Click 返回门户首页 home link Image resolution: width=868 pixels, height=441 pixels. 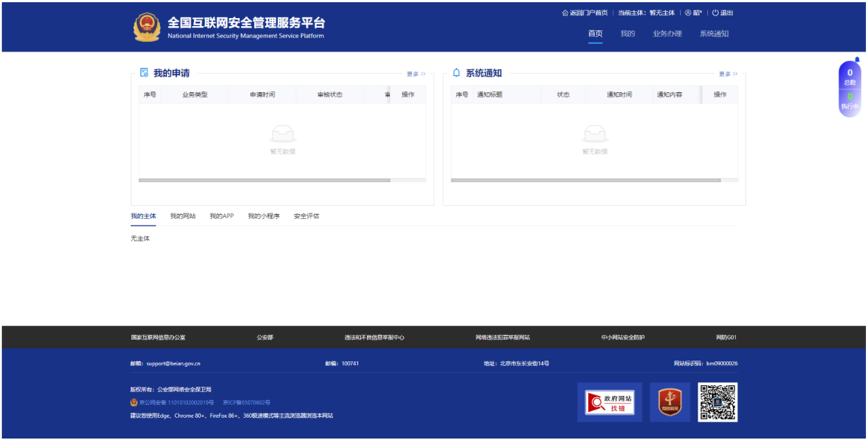pyautogui.click(x=585, y=13)
